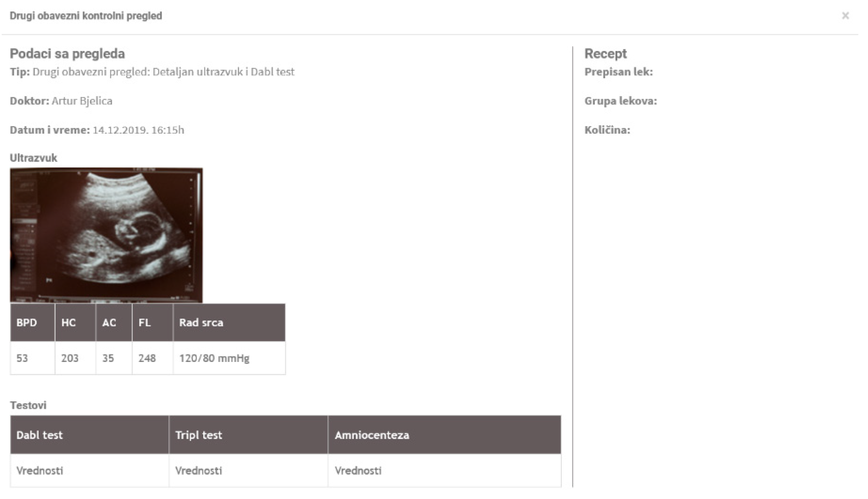The image size is (868, 499).
Task: Click doctor name Artur Bjelica
Action: click(x=82, y=101)
